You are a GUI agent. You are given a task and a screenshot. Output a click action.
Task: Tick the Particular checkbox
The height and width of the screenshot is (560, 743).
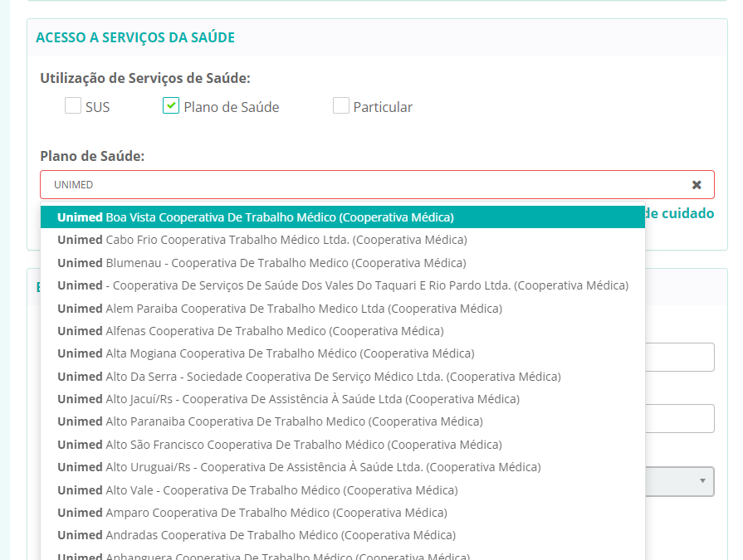point(340,106)
